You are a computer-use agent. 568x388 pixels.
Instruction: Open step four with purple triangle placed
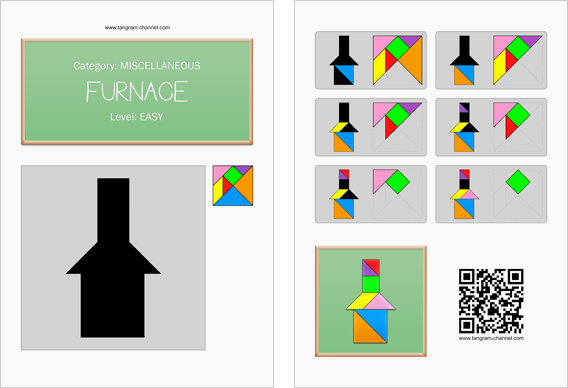pyautogui.click(x=491, y=127)
